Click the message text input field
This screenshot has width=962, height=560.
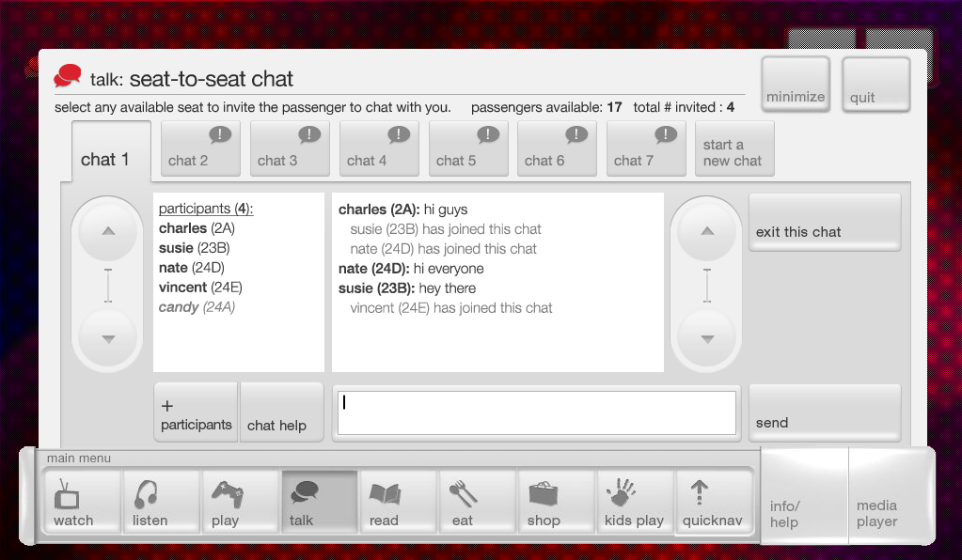[x=536, y=412]
